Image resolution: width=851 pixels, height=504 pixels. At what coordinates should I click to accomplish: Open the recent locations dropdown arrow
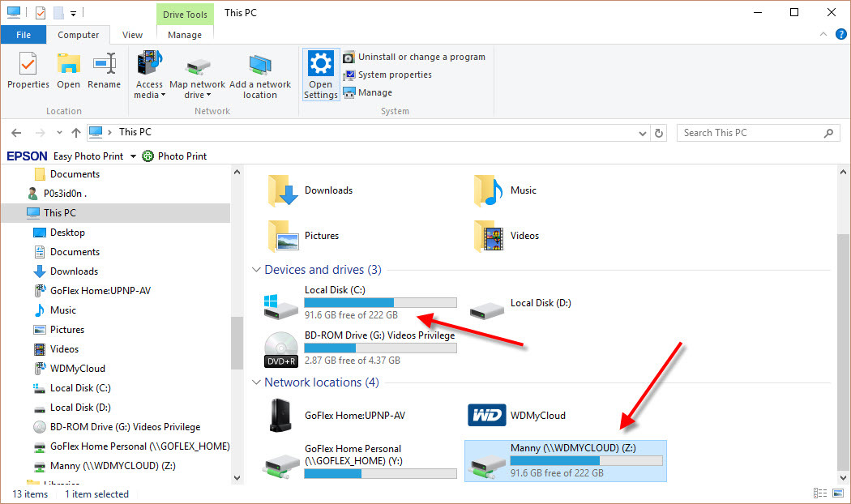[59, 133]
